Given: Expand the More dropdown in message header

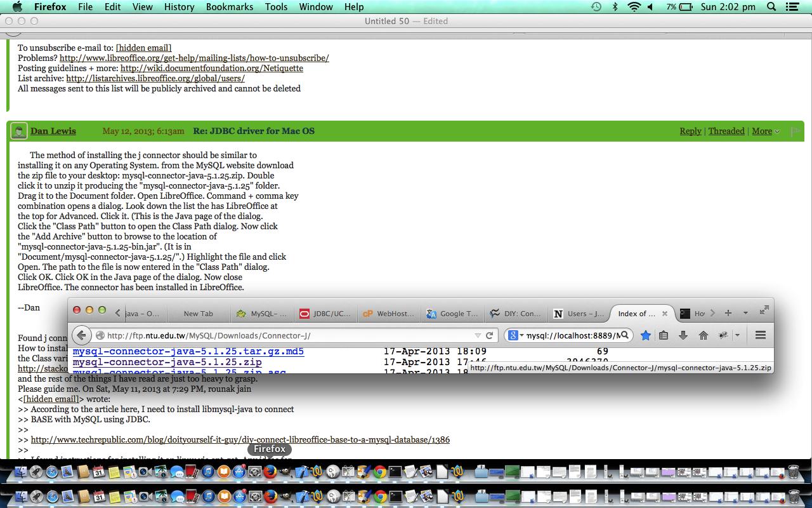Looking at the screenshot, I should tap(766, 131).
